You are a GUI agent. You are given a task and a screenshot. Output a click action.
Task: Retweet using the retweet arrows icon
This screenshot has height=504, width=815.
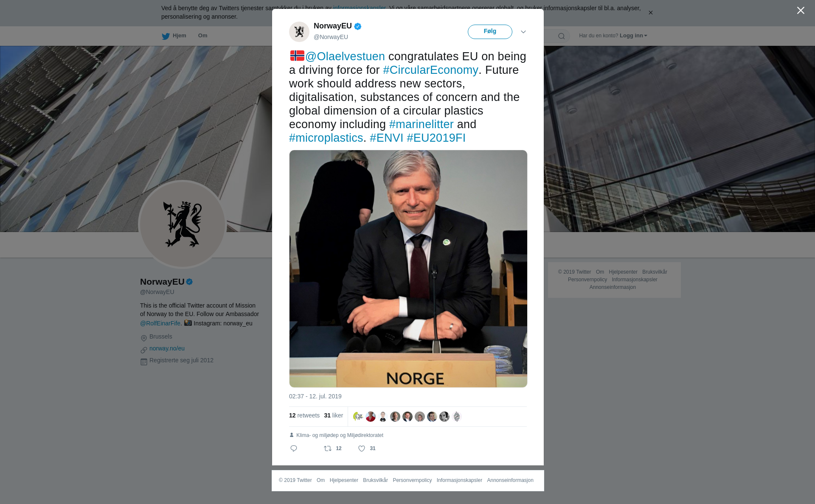[x=328, y=448]
